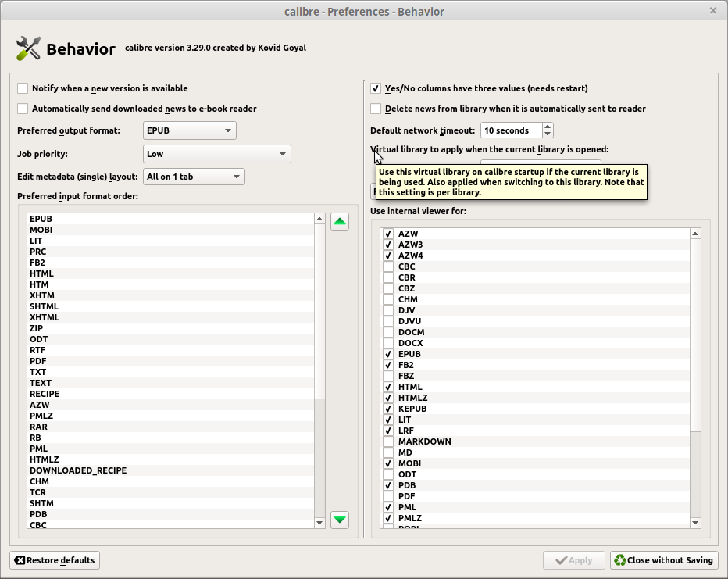Check DJVU in internal viewer list
Viewport: 728px width, 579px height.
[388, 321]
